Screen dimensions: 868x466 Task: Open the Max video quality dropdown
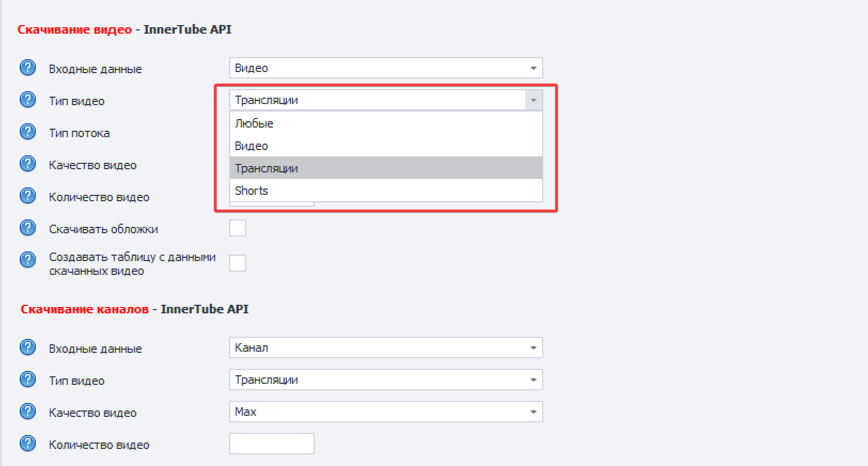click(x=386, y=412)
